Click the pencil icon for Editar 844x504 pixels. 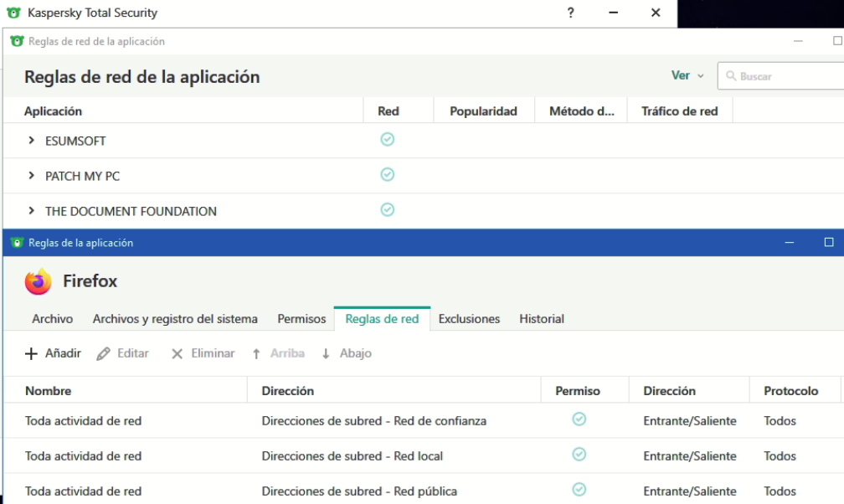pos(103,354)
